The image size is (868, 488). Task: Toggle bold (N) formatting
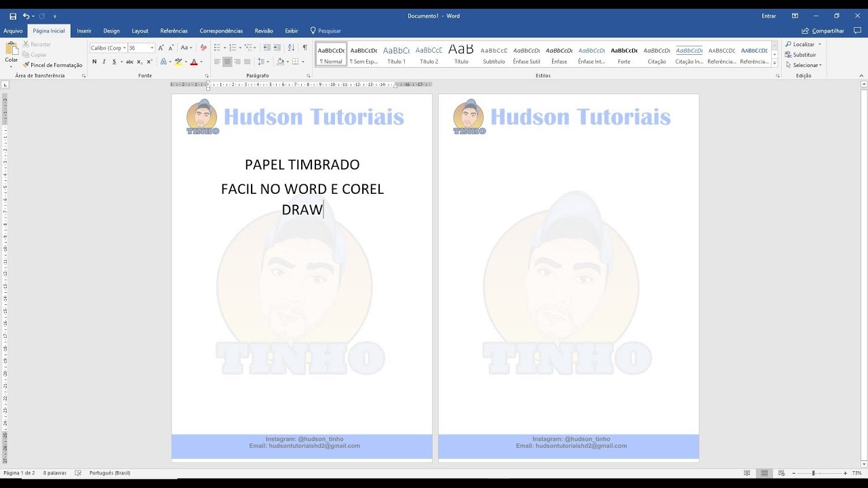[x=94, y=62]
